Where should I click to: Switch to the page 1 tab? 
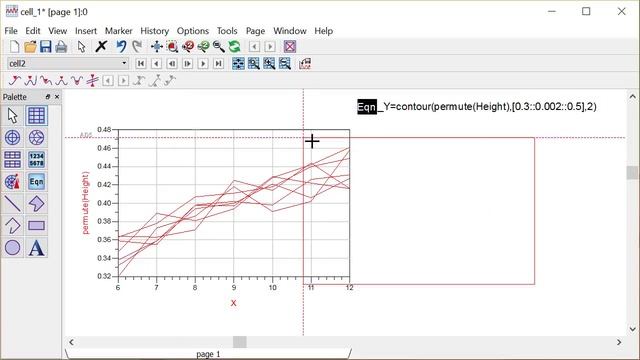click(208, 354)
